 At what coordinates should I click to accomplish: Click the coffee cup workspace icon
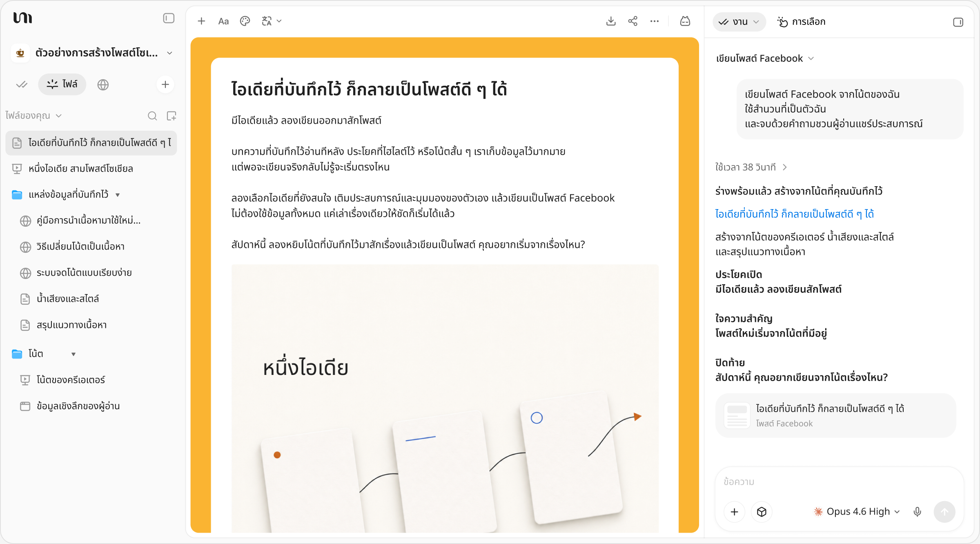click(20, 53)
